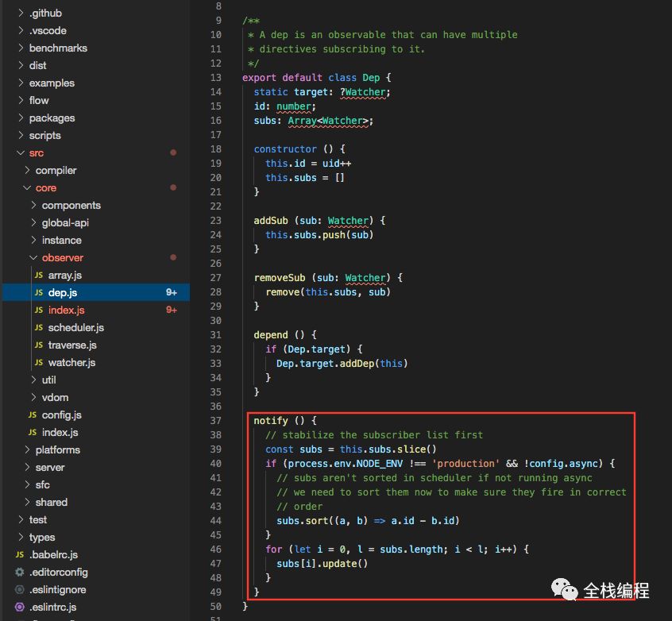Expand the test folder
This screenshot has width=672, height=621.
[x=37, y=520]
